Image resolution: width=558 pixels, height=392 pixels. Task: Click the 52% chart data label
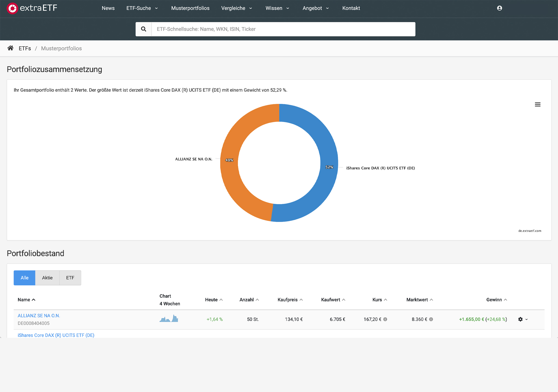(329, 167)
